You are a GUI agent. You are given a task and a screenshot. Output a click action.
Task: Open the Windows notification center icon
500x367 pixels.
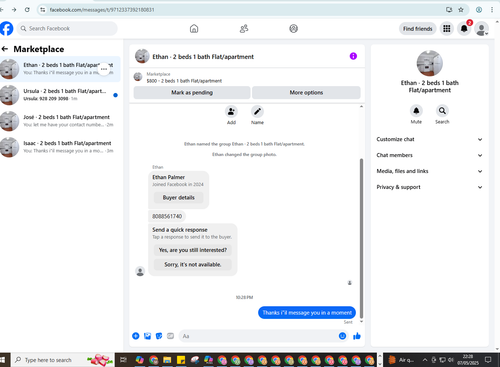pyautogui.click(x=488, y=360)
